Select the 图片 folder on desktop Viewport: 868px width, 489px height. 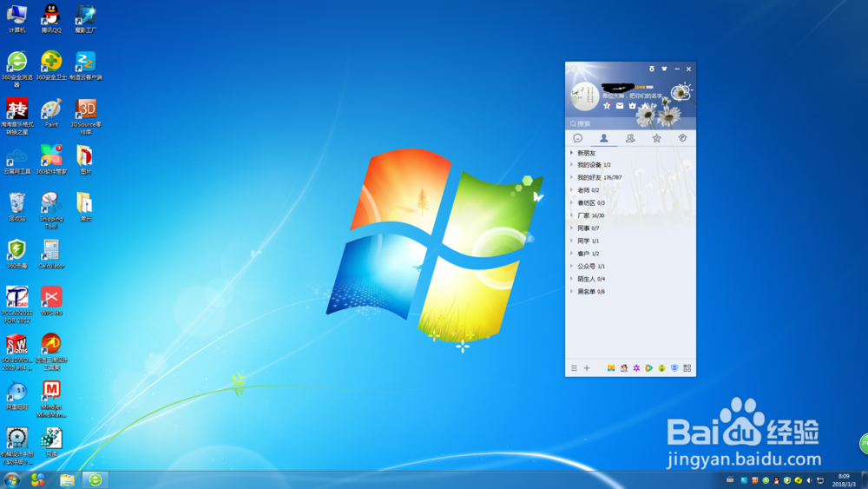point(85,160)
